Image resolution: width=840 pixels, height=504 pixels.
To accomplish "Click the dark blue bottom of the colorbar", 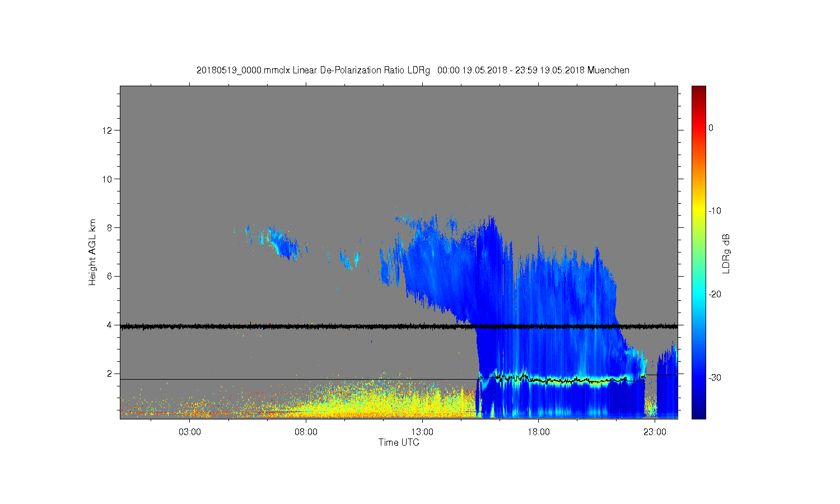I will pos(699,412).
